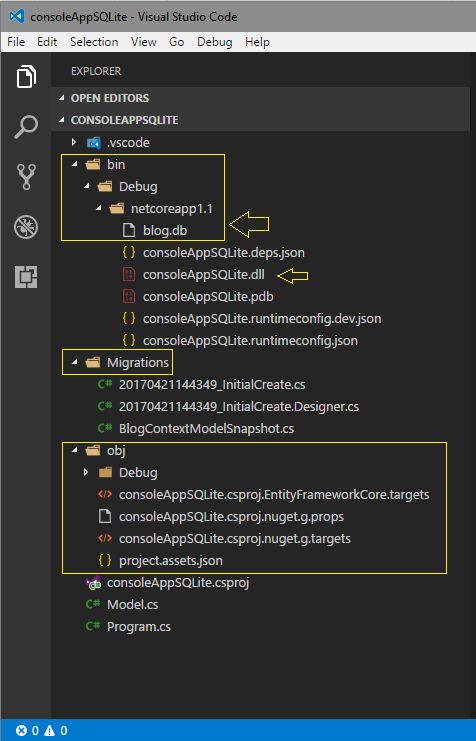This screenshot has width=476, height=741.
Task: Click the JSON icon of consoleAppSQLite.deps.json
Action: click(x=129, y=252)
